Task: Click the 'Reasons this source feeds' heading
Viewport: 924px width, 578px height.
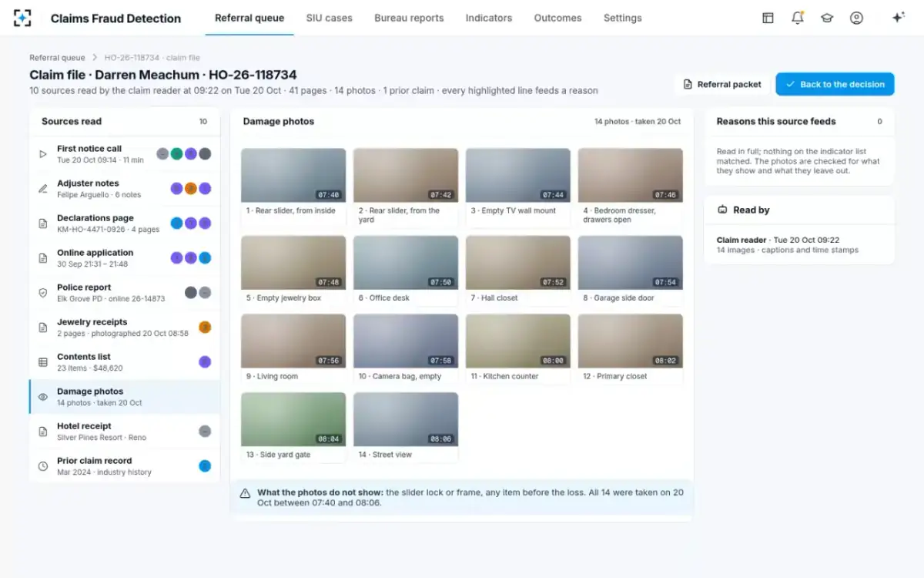Action: click(x=776, y=121)
